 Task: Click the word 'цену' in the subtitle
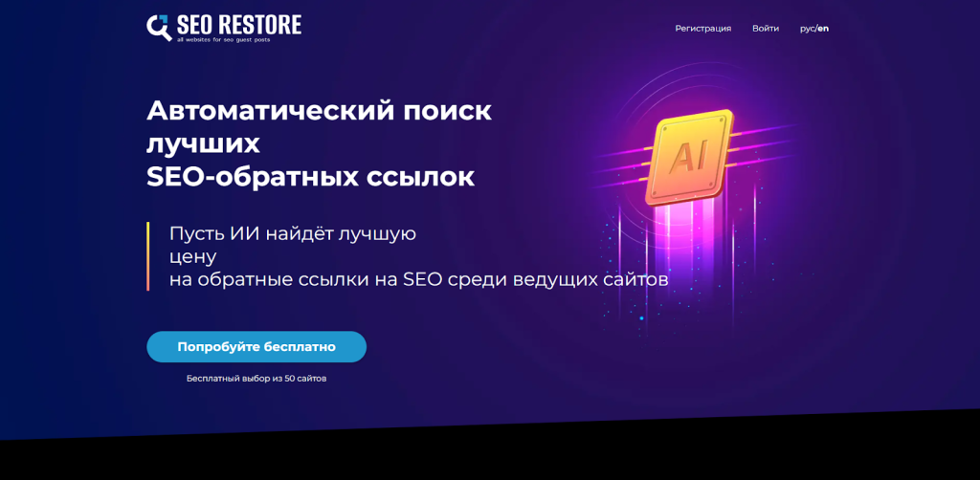click(193, 256)
